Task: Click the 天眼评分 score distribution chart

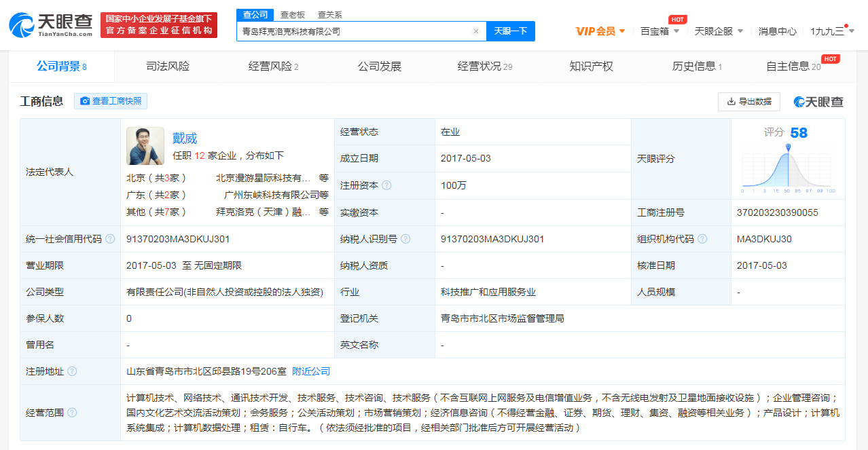Action: 788,168
